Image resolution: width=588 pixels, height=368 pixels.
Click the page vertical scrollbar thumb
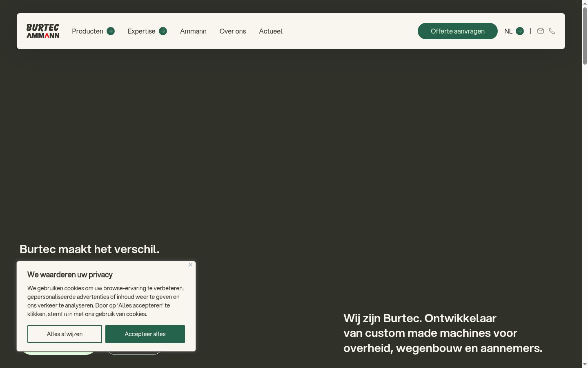[x=585, y=36]
